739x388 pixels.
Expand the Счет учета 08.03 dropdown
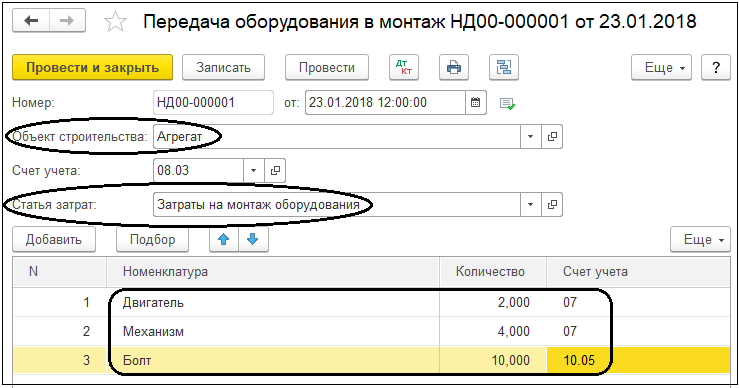[254, 170]
